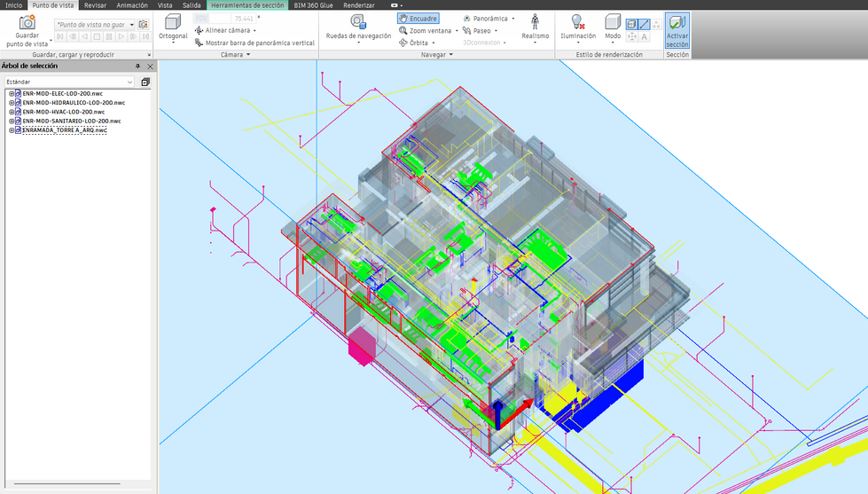Viewport: 868px width, 494px height.
Task: Open the Herramientas de sección tab
Action: coord(247,5)
